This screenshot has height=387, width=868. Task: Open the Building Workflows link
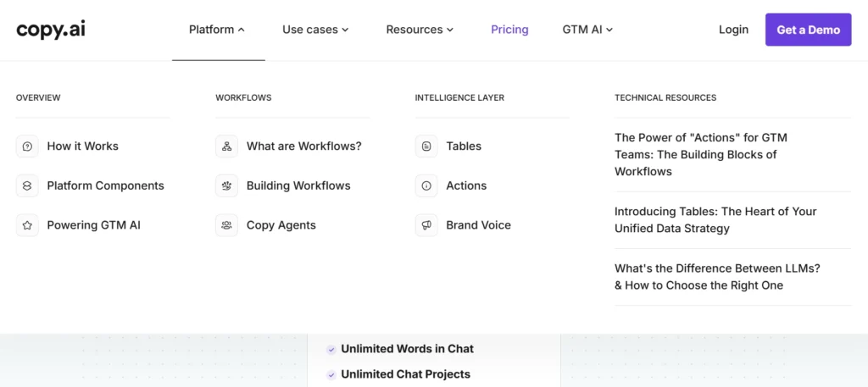(298, 185)
